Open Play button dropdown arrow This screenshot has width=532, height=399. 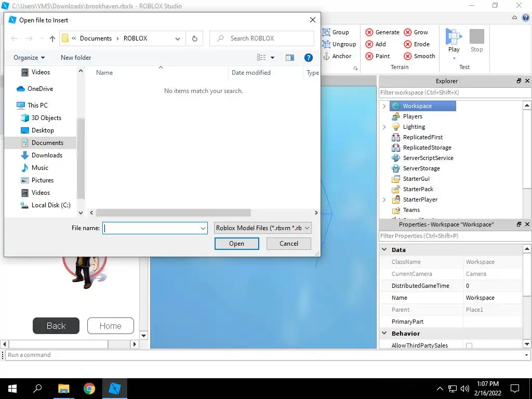[454, 59]
